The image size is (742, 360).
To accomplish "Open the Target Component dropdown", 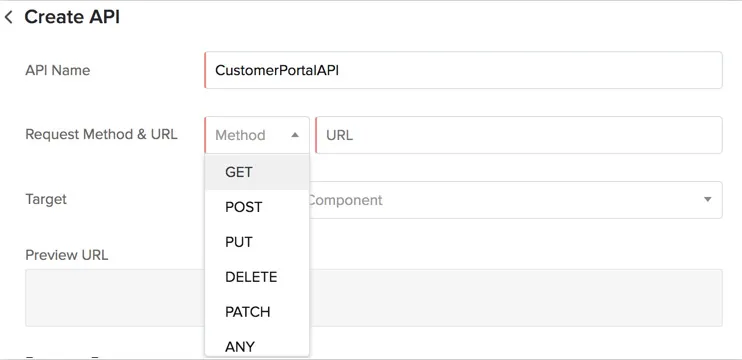I will pos(515,200).
